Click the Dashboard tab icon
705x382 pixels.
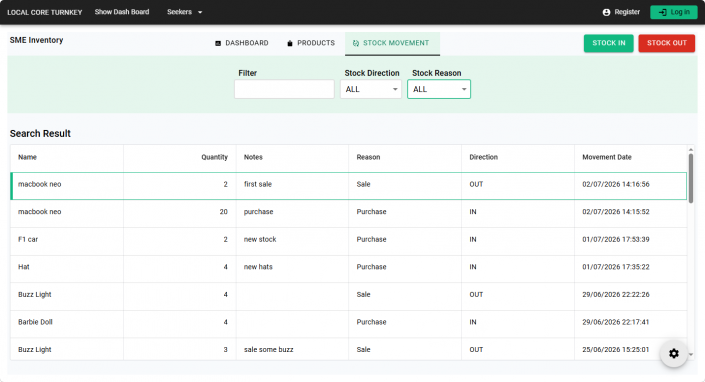point(218,43)
